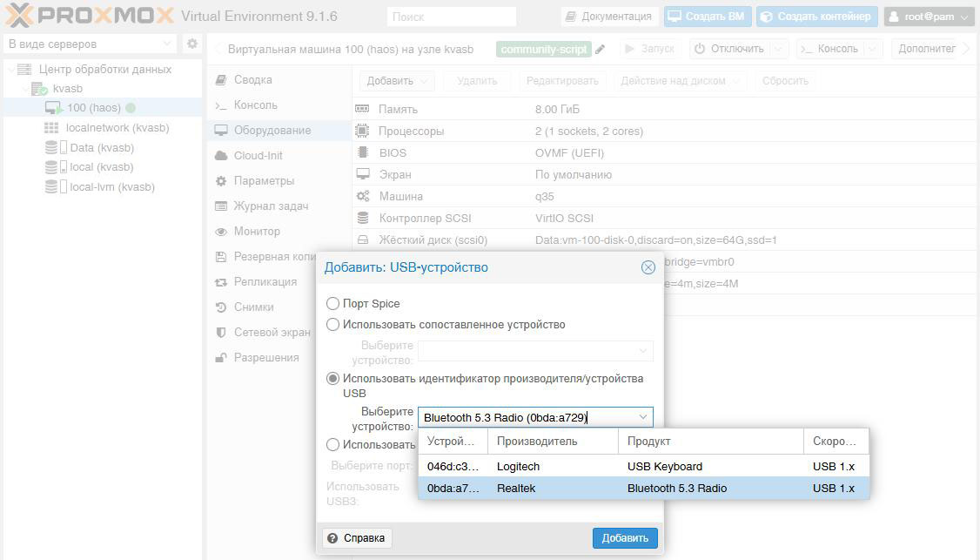Screen dimensions: 980x560
Task: Click the VM 100 monitor icon
Action: [54, 108]
